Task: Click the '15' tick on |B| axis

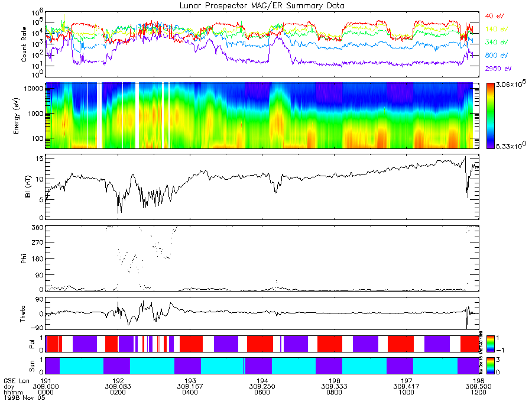Action: [x=40, y=159]
